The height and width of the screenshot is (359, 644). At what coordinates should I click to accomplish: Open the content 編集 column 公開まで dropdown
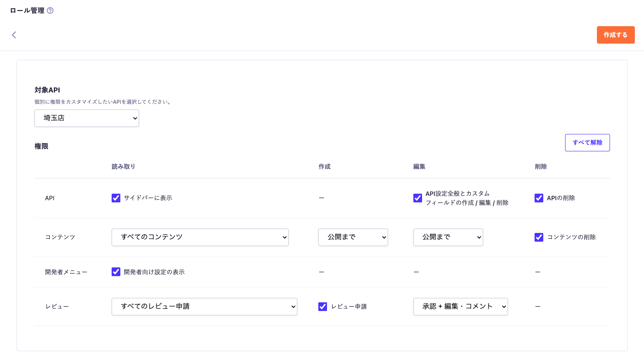tap(448, 237)
